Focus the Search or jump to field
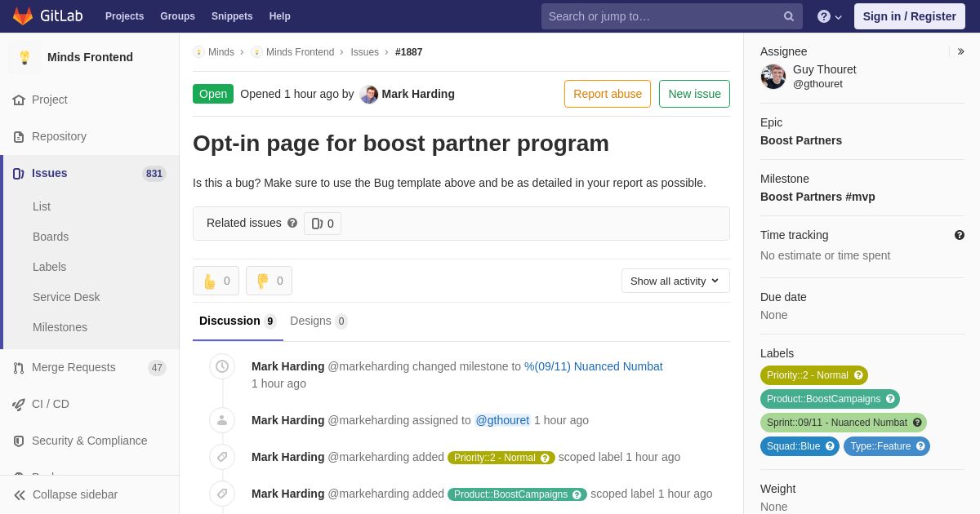 point(661,16)
